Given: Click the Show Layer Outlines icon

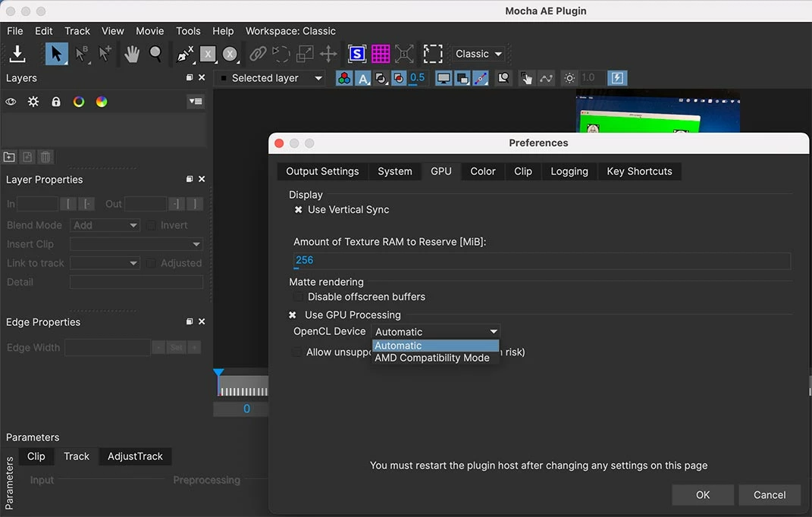Looking at the screenshot, I should point(462,78).
